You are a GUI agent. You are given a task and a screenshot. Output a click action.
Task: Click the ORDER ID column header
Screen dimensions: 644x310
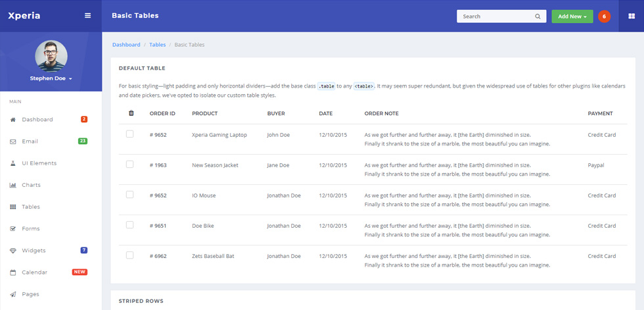tap(162, 113)
